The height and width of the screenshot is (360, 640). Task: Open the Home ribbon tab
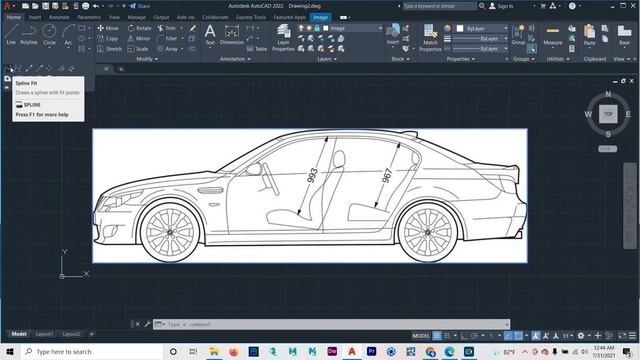click(x=13, y=17)
